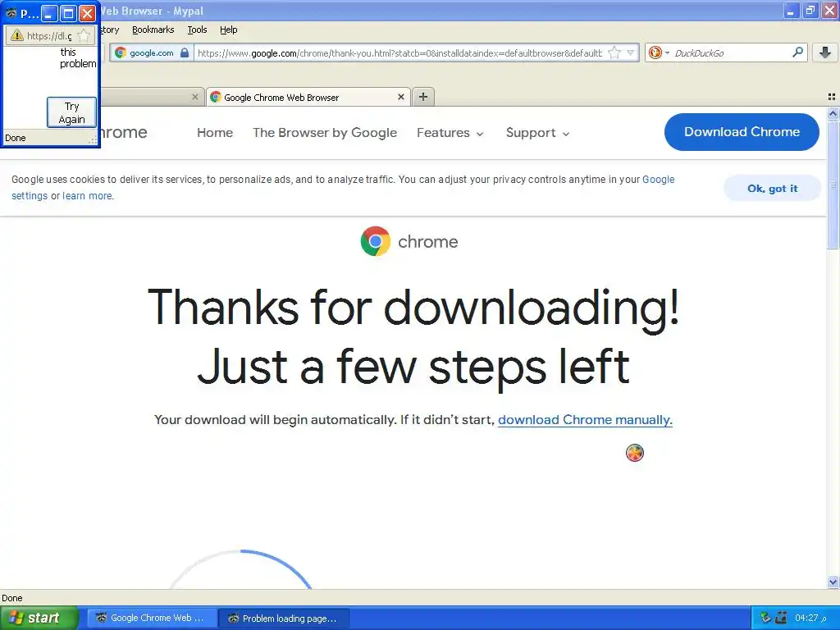Open the Tools menu
The height and width of the screenshot is (630, 840).
pos(197,30)
